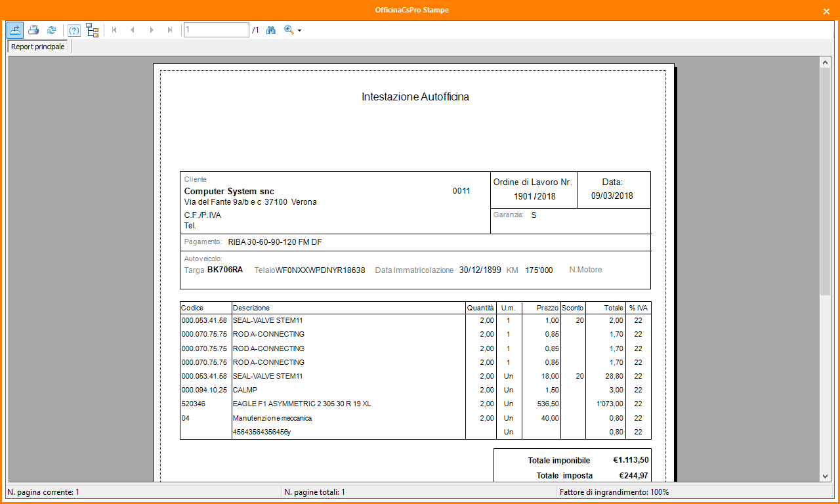This screenshot has width=840, height=504.
Task: Click payment terms 'RIBA 30-60-90-120 FM DF'
Action: (275, 242)
